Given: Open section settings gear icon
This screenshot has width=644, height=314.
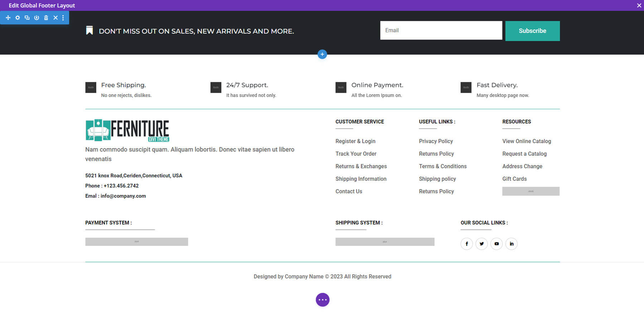Looking at the screenshot, I should [18, 18].
